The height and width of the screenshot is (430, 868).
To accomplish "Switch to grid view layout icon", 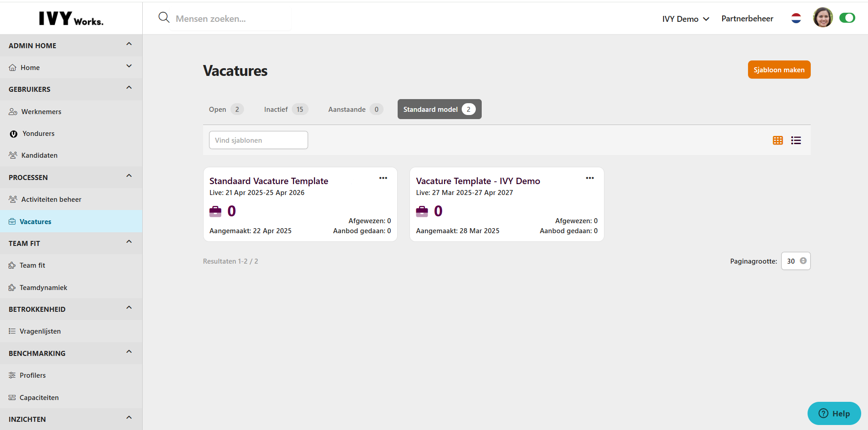I will tap(778, 140).
